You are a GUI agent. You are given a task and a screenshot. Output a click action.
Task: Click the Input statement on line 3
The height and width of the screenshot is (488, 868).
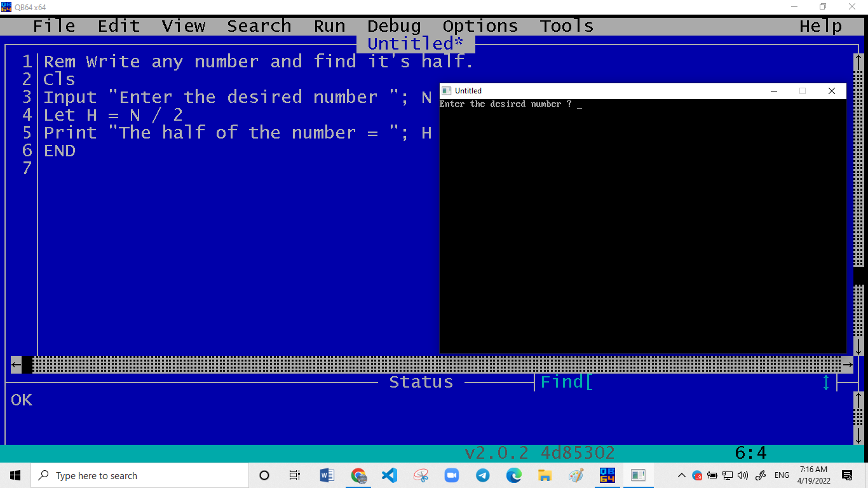pos(238,97)
